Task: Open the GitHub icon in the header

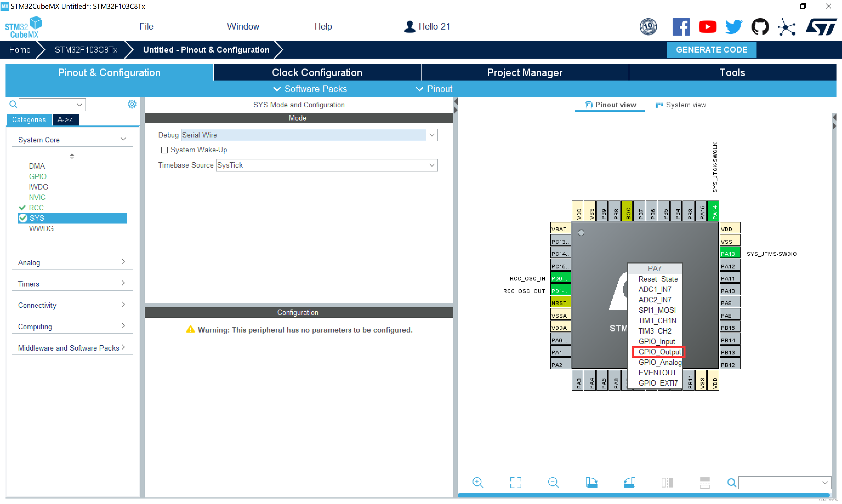Action: pyautogui.click(x=760, y=27)
